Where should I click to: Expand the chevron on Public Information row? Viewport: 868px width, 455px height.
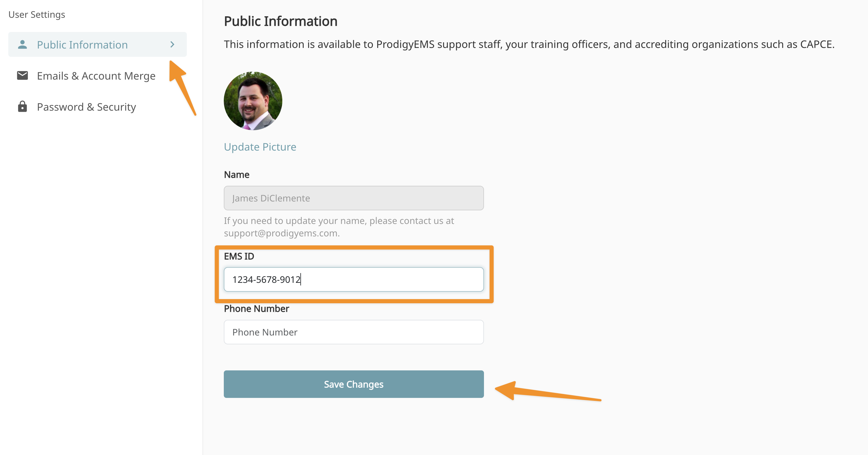pos(172,44)
